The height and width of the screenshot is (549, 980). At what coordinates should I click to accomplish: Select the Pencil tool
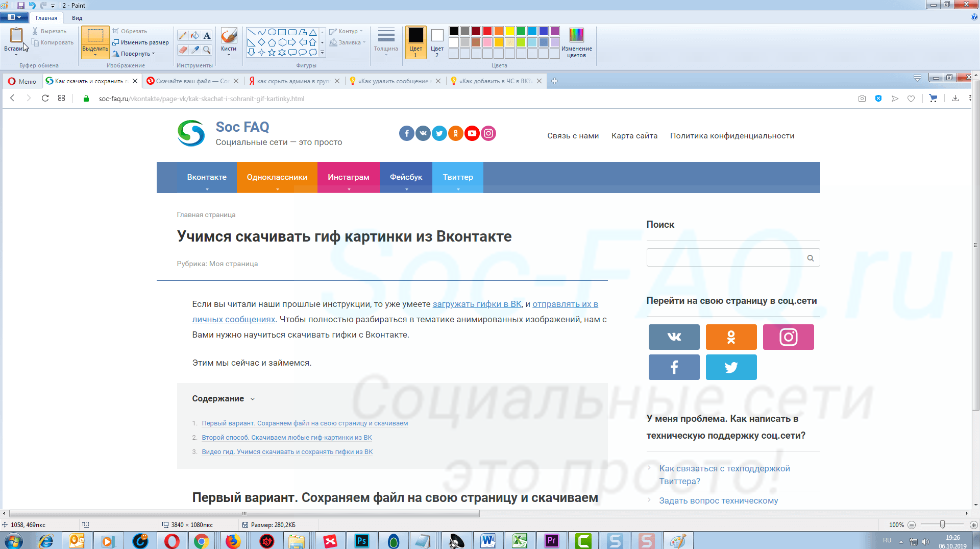(x=182, y=35)
